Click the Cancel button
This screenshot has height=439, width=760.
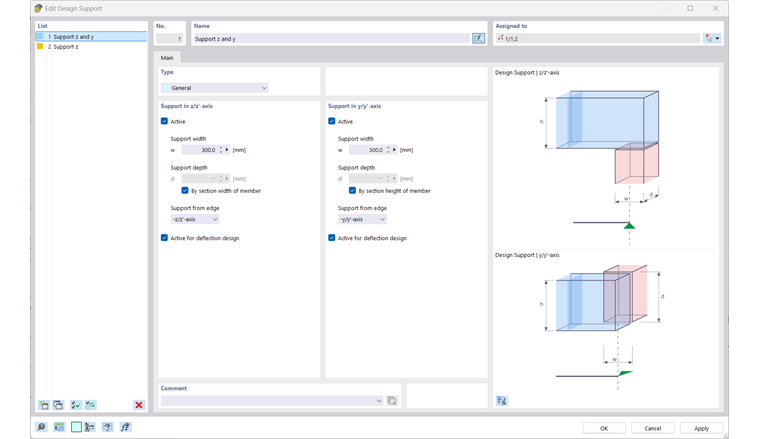[x=652, y=428]
